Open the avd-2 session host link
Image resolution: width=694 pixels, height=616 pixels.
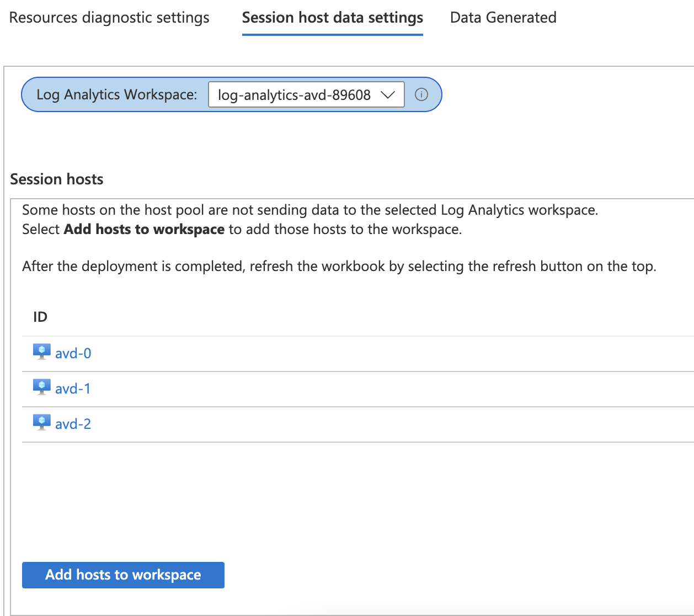click(x=73, y=424)
